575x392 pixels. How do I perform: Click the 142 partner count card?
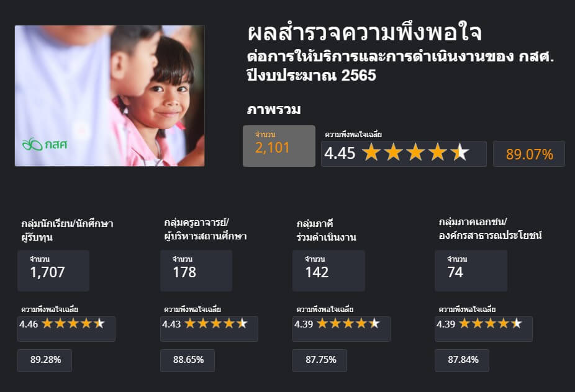click(328, 270)
